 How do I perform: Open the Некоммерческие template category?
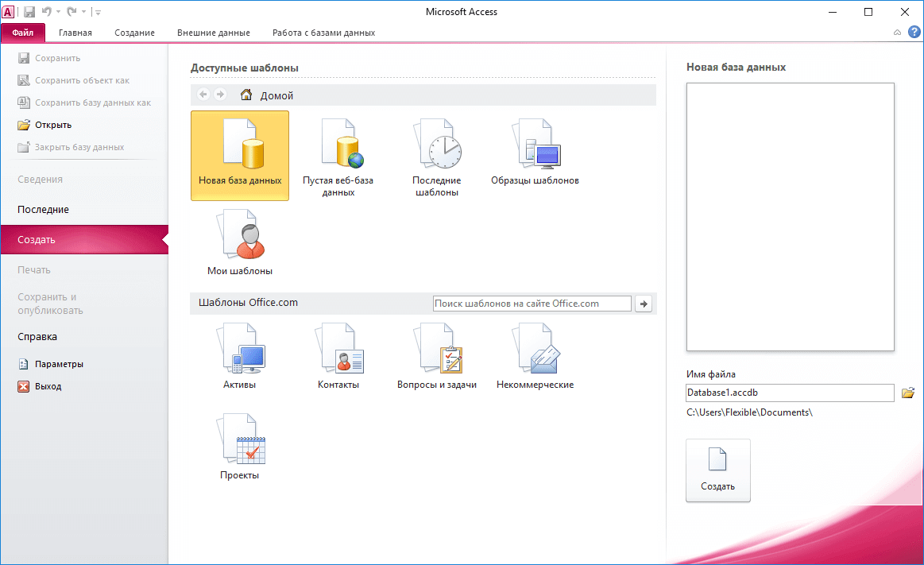point(535,356)
